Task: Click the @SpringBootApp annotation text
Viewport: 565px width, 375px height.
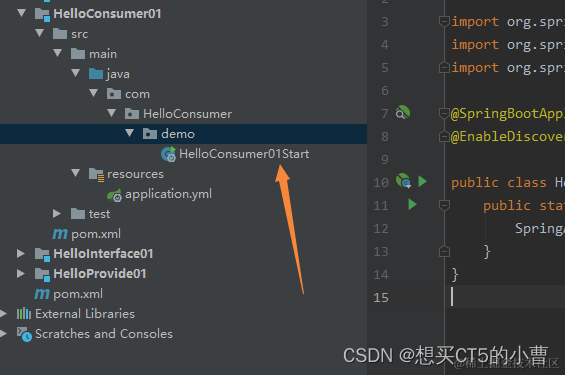Action: click(508, 113)
